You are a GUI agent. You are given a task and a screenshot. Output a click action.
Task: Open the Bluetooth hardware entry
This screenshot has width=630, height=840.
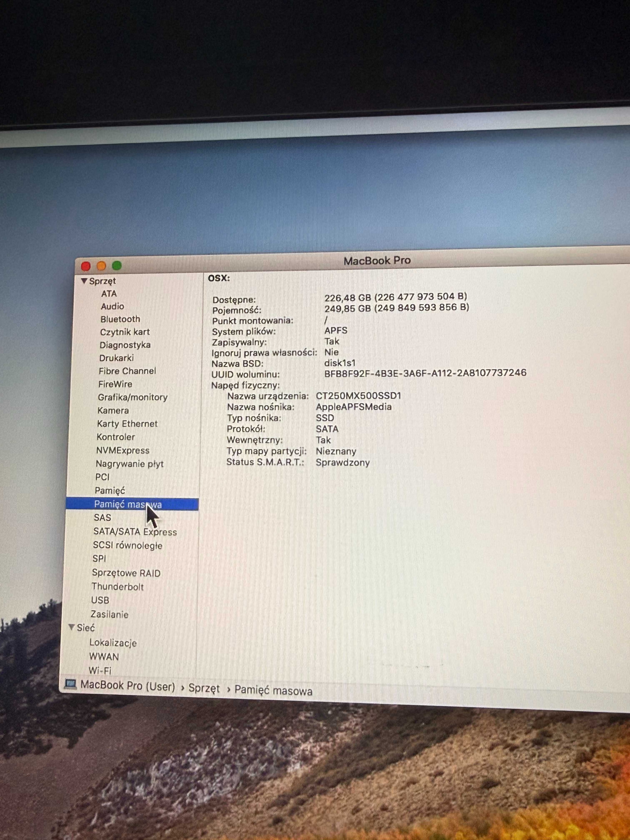tap(120, 319)
